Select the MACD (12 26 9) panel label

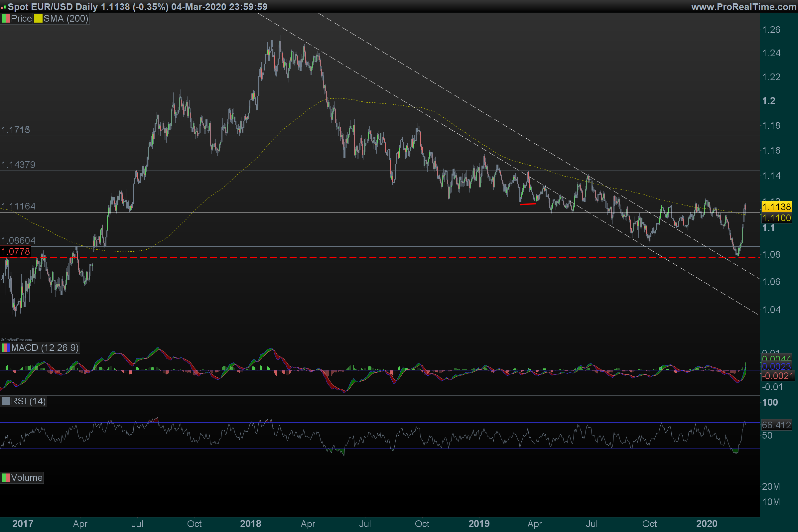pyautogui.click(x=45, y=348)
